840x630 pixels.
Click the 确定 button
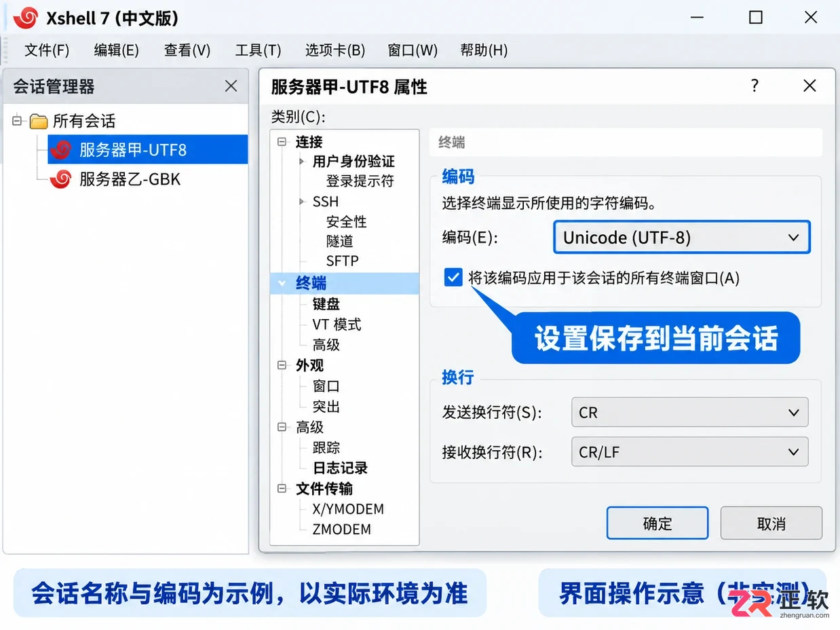pos(657,523)
